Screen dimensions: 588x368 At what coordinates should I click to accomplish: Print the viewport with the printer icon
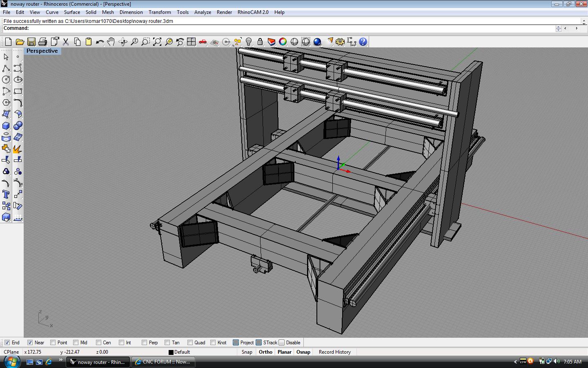42,42
